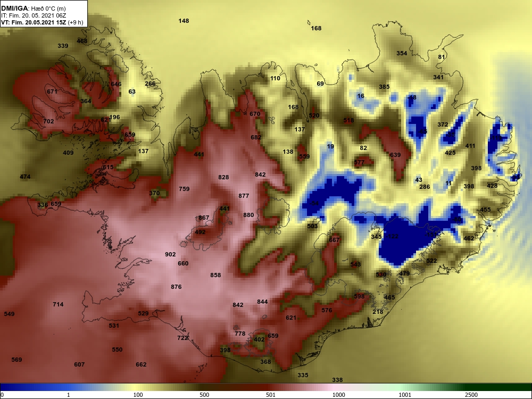Image resolution: width=532 pixels, height=399 pixels.
Task: Click the highest value 902
Action: [170, 254]
